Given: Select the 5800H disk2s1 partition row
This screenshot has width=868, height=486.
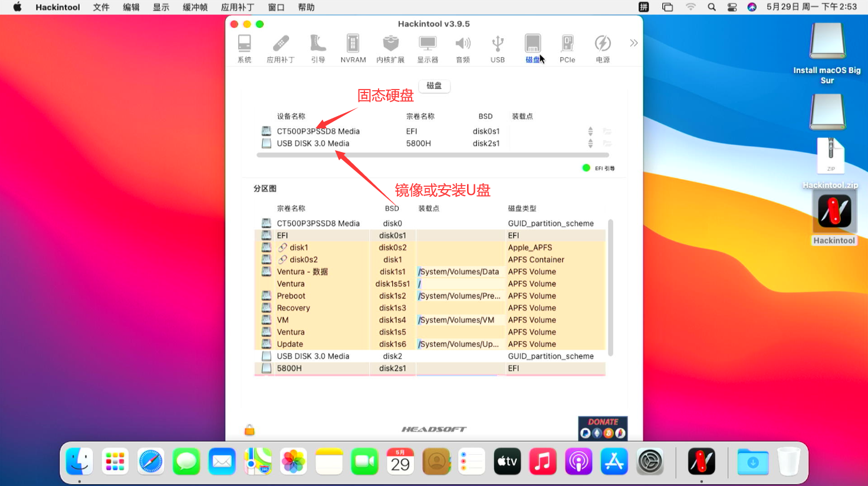Looking at the screenshot, I should coord(430,368).
